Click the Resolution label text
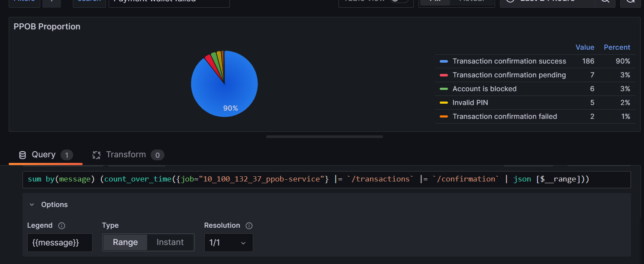This screenshot has height=264, width=644. pyautogui.click(x=222, y=226)
